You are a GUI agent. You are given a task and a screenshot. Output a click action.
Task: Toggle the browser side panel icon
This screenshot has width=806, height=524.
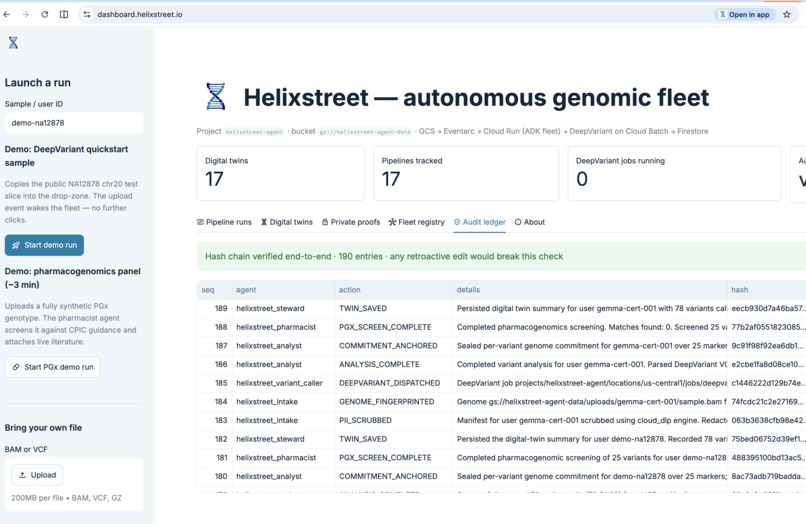64,14
